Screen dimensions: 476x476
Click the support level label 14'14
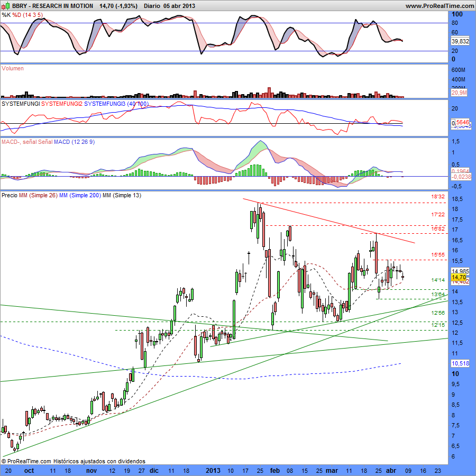[x=438, y=280]
